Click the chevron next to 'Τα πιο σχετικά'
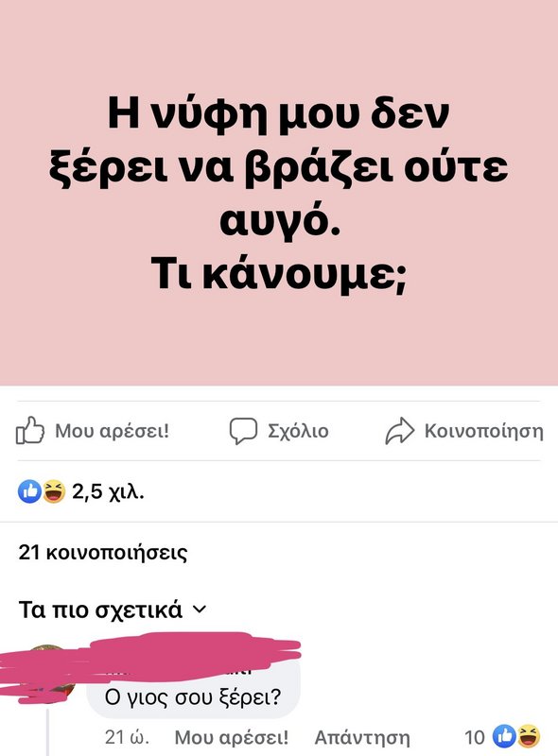Viewport: 558px width, 756px height. tap(200, 610)
